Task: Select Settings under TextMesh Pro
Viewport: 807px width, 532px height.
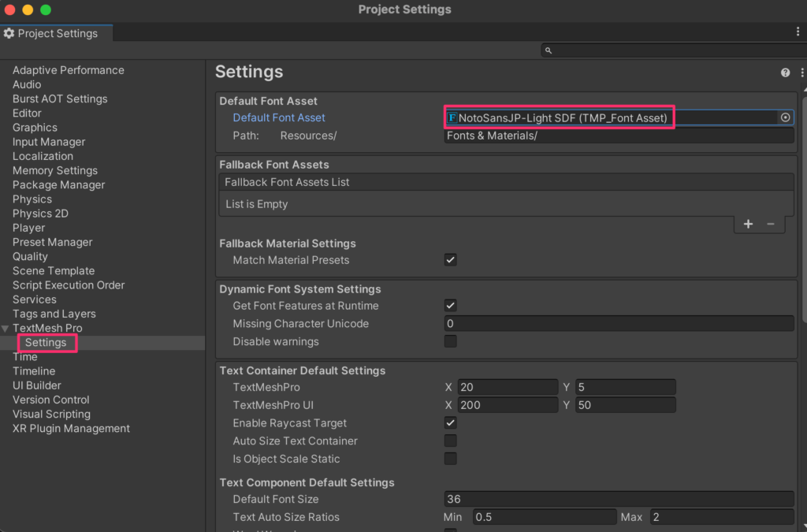Action: (46, 343)
